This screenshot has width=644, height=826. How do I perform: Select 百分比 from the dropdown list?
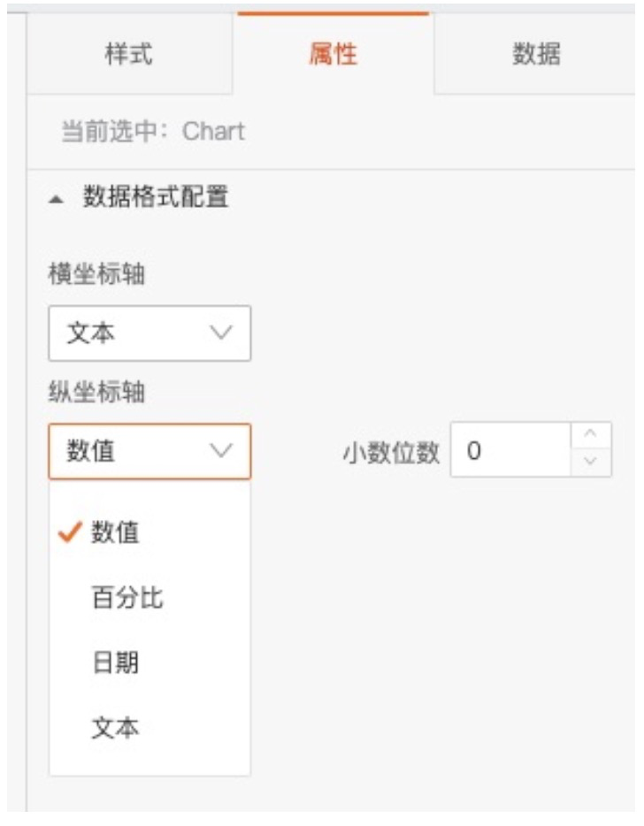127,598
